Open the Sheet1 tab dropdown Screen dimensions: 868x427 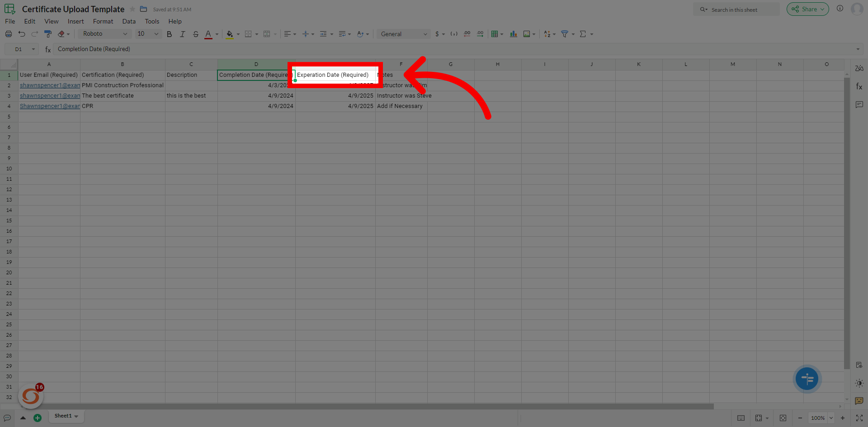(76, 416)
